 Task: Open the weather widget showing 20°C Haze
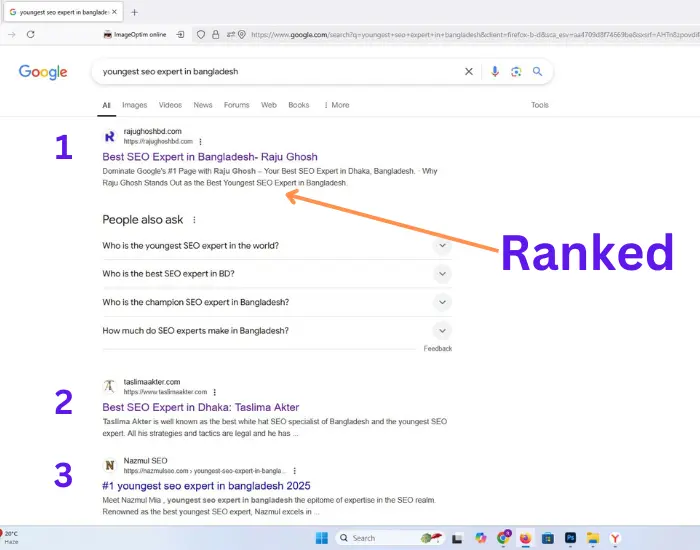click(10, 538)
